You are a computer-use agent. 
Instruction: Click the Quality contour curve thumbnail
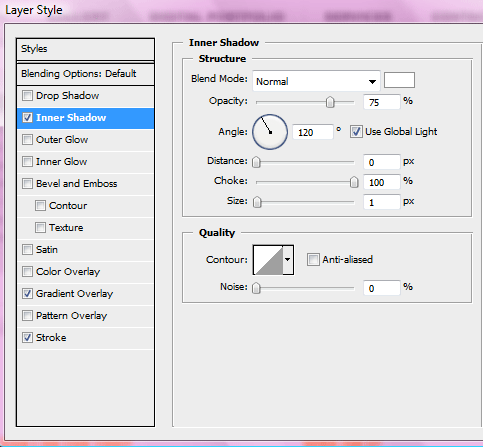click(268, 260)
